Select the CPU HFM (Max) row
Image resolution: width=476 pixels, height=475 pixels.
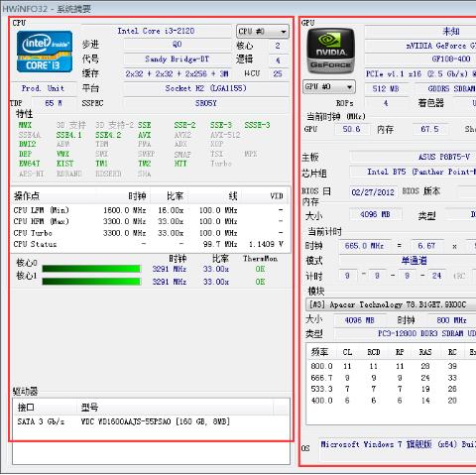pyautogui.click(x=151, y=221)
